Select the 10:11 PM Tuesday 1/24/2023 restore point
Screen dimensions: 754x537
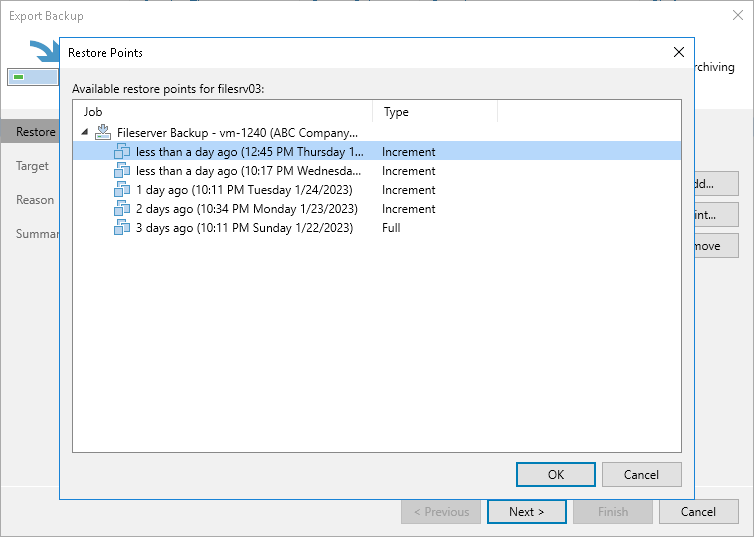point(244,190)
